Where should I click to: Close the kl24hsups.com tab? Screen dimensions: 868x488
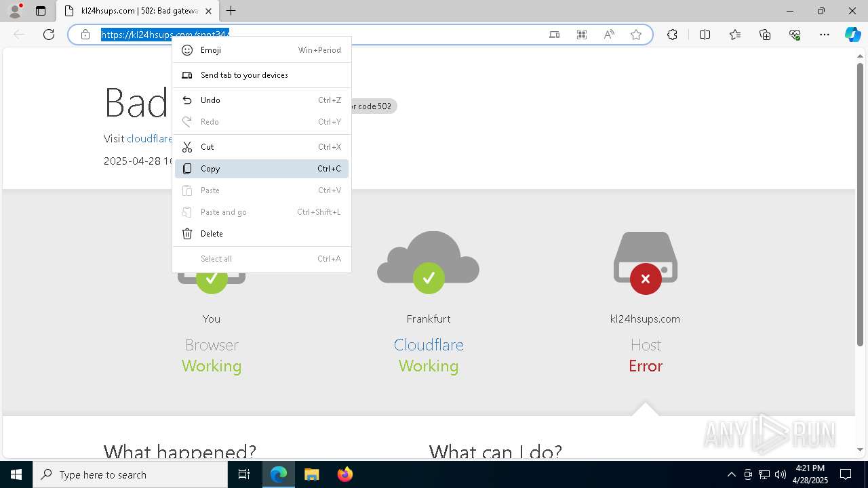coord(208,11)
